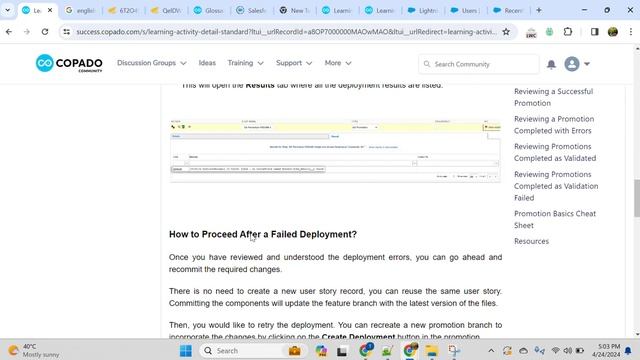Click the weather widget on the taskbar
640x360 pixels.
[35, 351]
